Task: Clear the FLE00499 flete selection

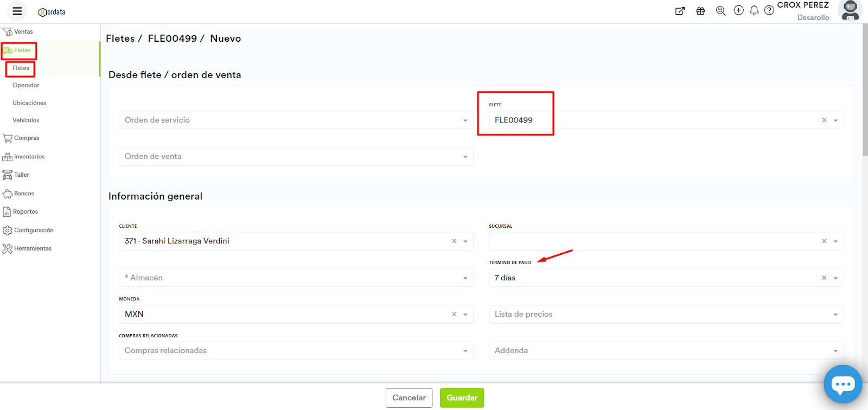Action: (x=824, y=120)
